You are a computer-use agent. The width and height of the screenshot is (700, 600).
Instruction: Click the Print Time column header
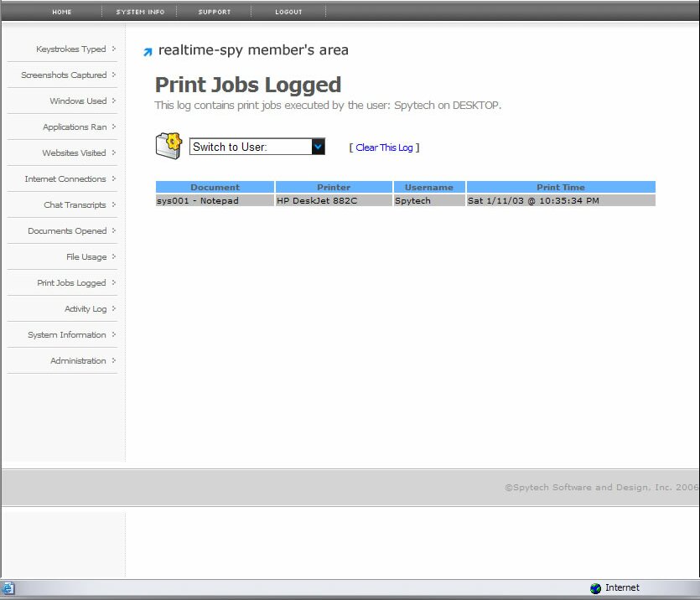coord(561,187)
